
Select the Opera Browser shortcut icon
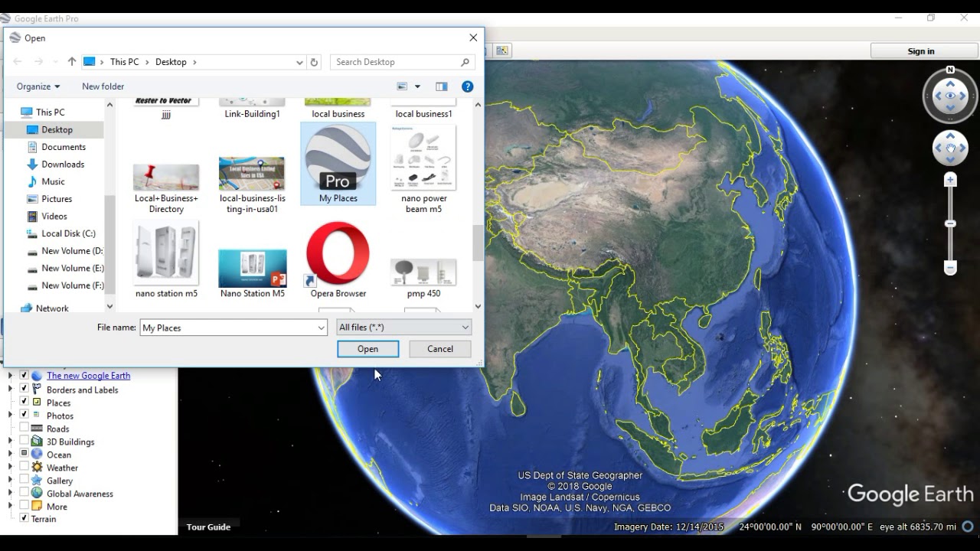tap(338, 253)
